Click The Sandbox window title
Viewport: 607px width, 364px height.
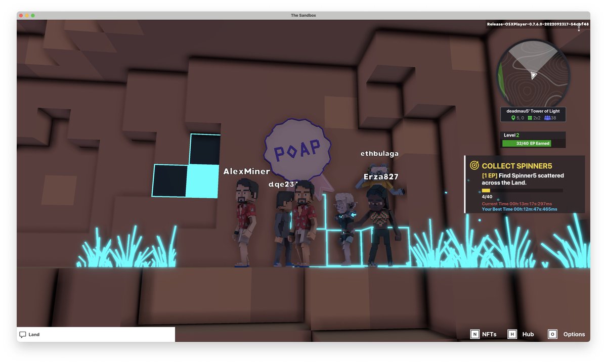(303, 15)
